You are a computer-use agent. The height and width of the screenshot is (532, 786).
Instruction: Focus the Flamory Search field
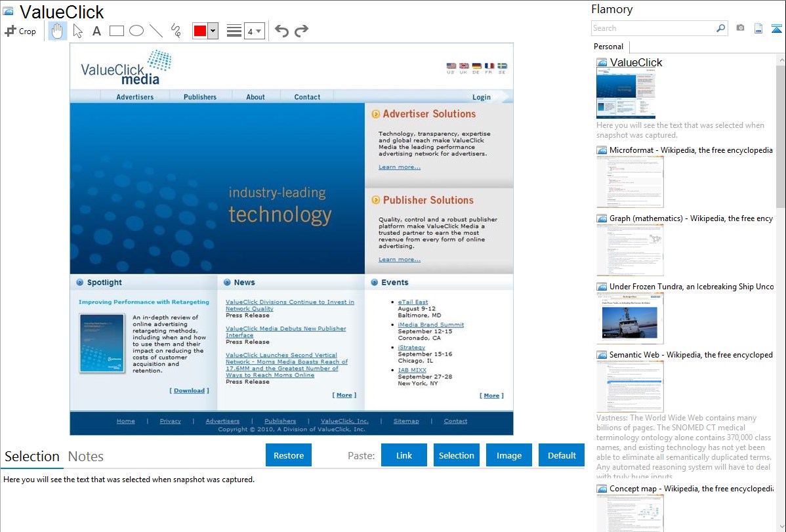(x=653, y=28)
